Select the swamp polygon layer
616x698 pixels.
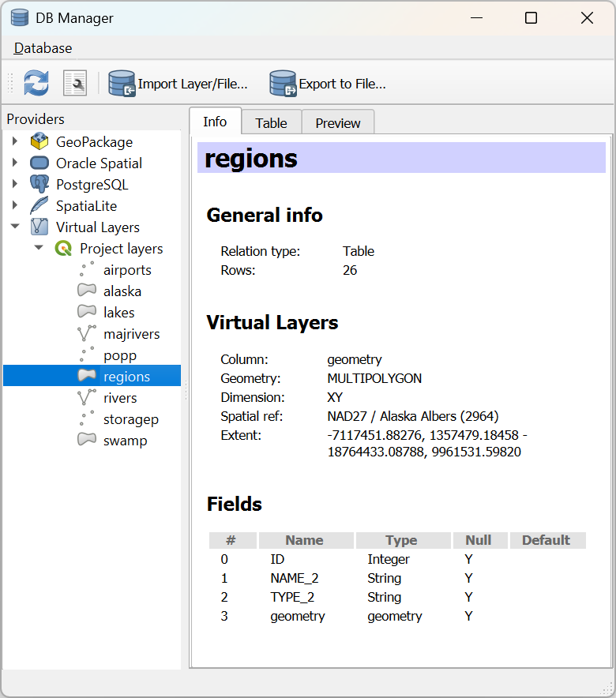[x=125, y=441]
